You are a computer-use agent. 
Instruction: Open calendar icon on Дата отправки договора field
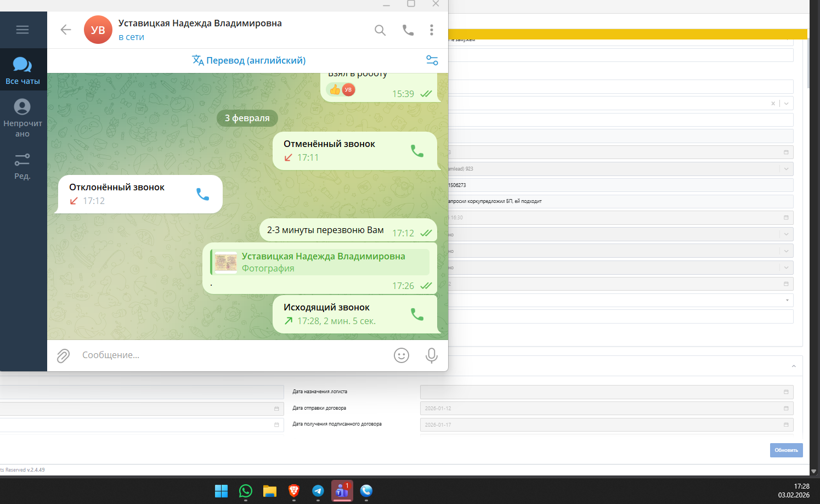pos(786,409)
